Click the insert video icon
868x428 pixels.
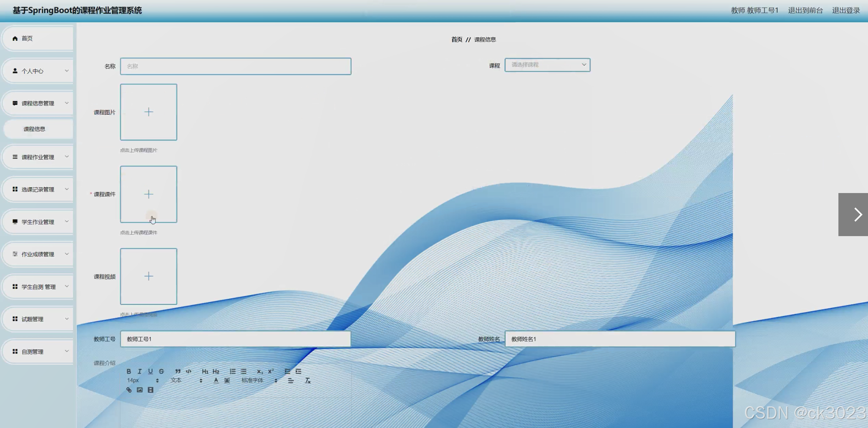click(x=151, y=390)
